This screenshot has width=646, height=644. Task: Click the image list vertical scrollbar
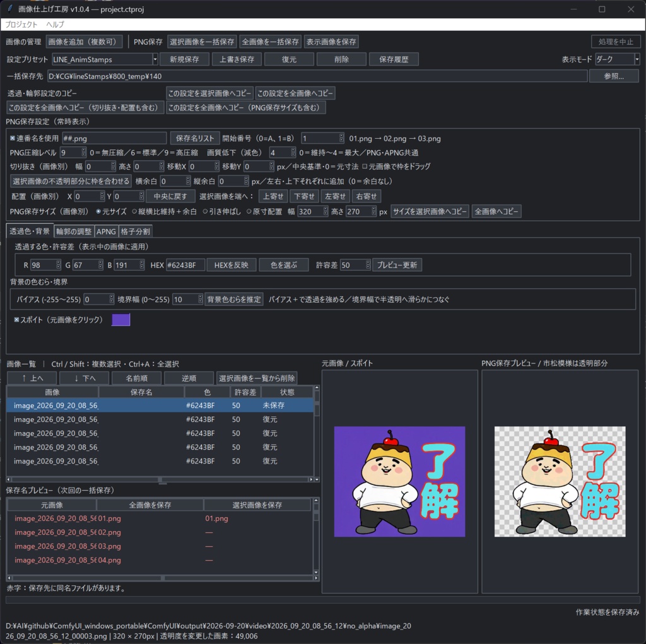317,433
